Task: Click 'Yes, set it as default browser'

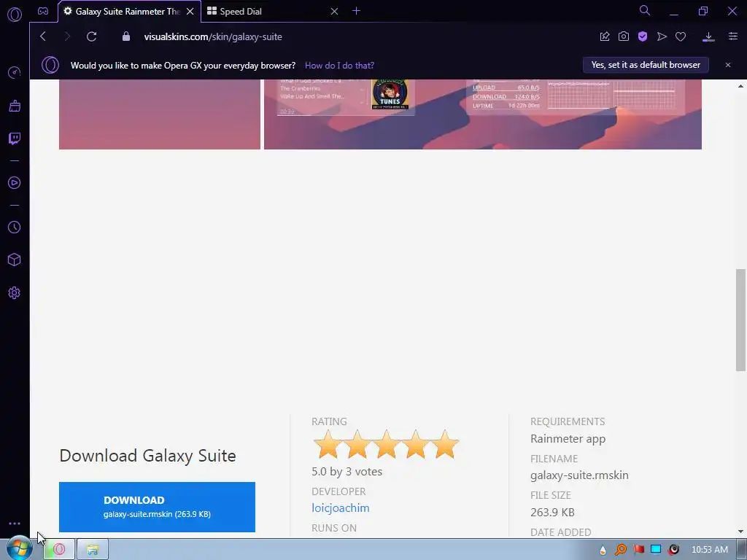Action: tap(646, 65)
